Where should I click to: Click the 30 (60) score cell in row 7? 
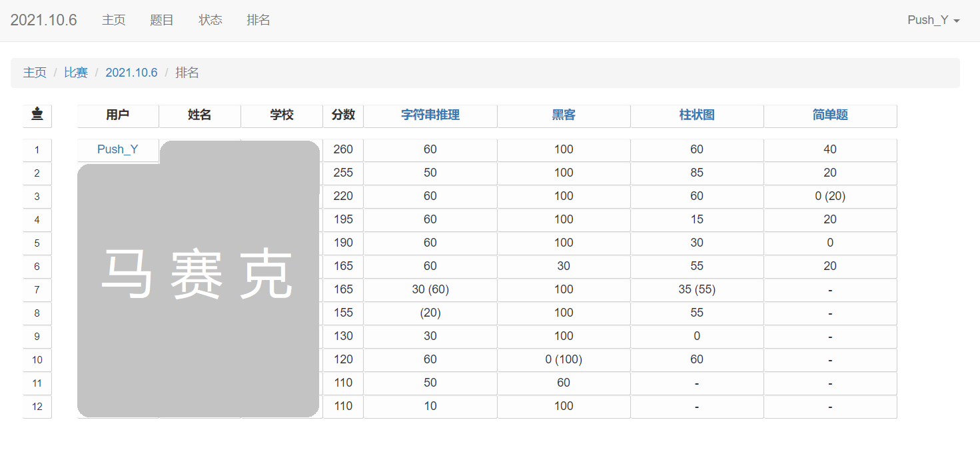(430, 289)
